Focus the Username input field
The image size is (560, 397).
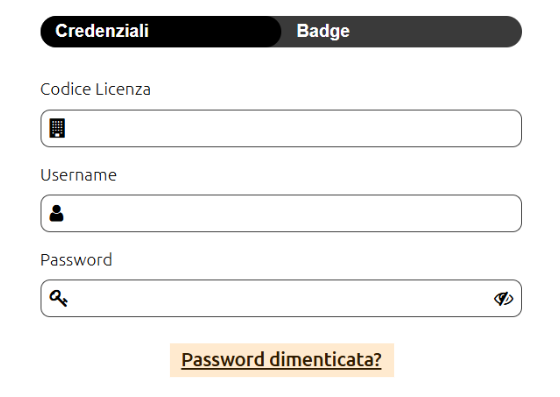281,213
